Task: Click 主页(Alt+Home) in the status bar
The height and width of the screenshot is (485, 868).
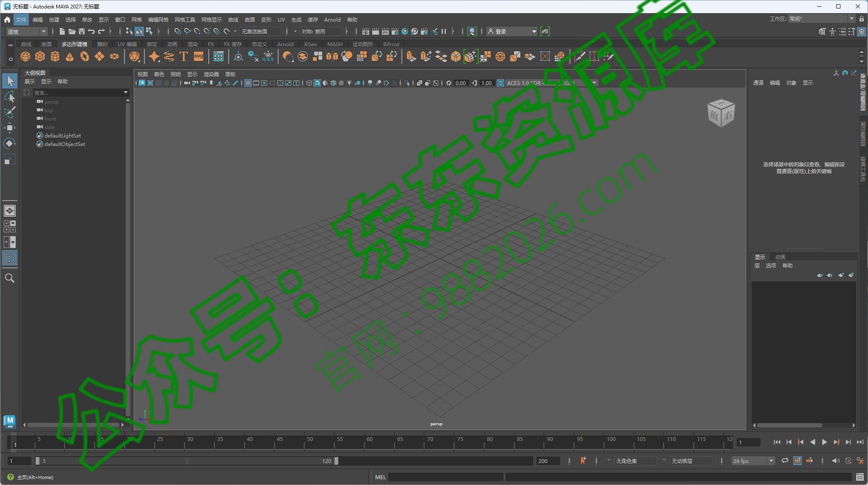Action: coord(36,477)
